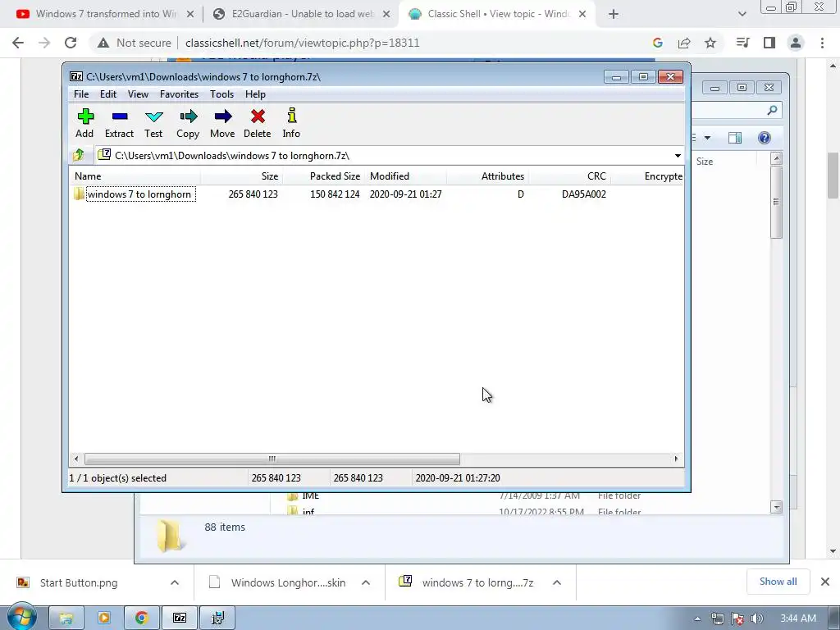This screenshot has width=840, height=630.
Task: Open Chrome media control icon
Action: (x=742, y=43)
